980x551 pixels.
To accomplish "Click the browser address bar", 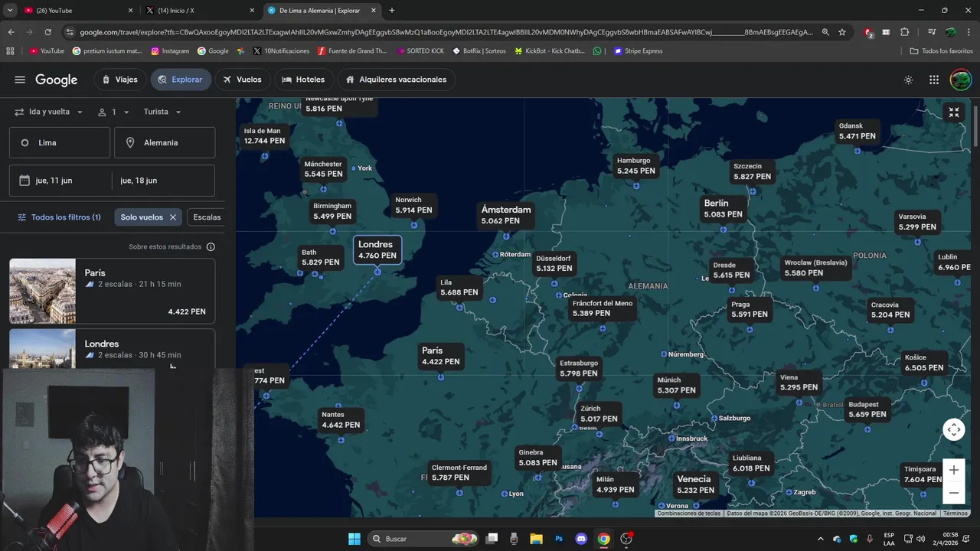I will pyautogui.click(x=446, y=32).
